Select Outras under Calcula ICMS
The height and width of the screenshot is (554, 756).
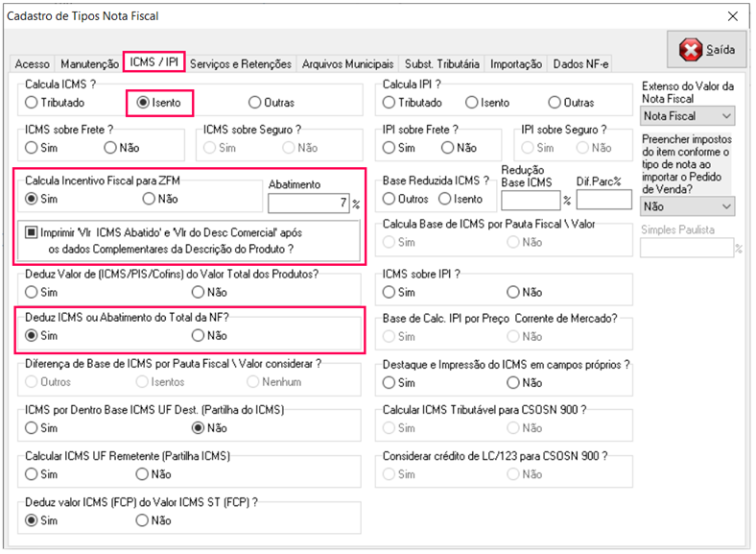pyautogui.click(x=255, y=102)
